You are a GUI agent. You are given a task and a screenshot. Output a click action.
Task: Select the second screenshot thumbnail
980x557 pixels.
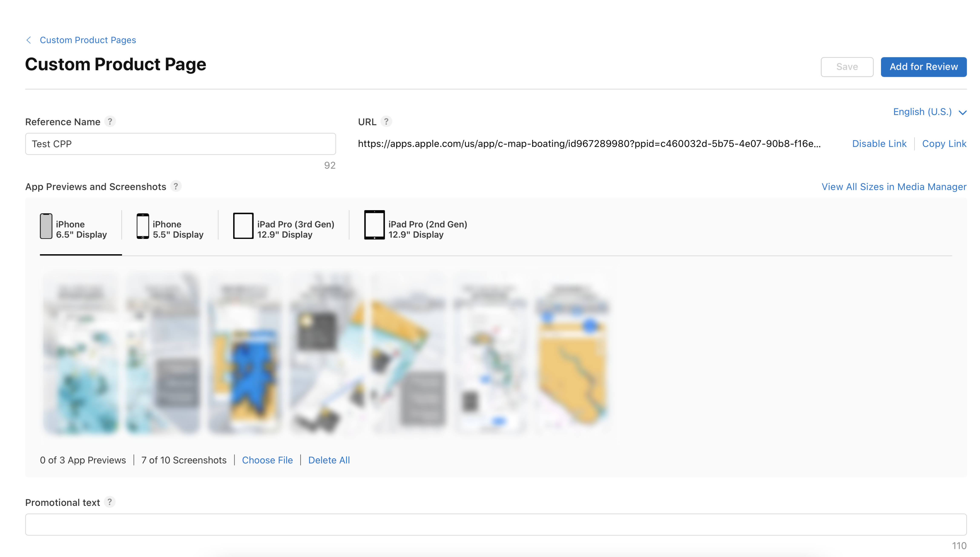(162, 353)
